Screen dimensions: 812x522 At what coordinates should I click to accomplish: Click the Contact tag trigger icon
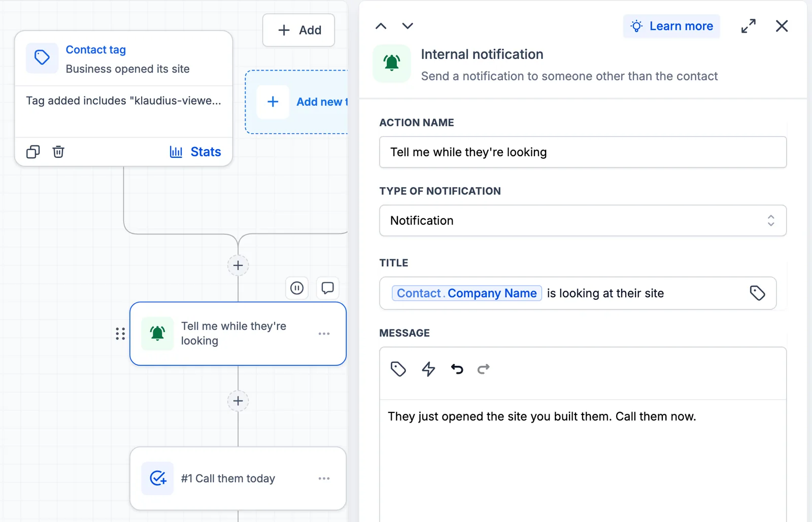coord(42,58)
